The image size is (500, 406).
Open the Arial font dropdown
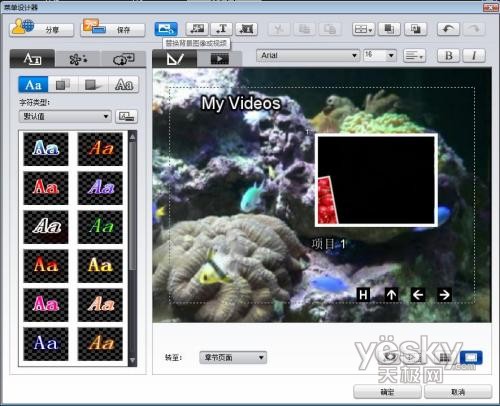[x=308, y=55]
